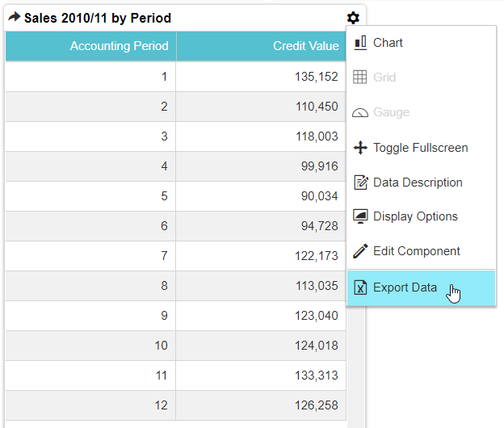
Task: Click the Sales 2010/11 by Period title
Action: (x=98, y=18)
